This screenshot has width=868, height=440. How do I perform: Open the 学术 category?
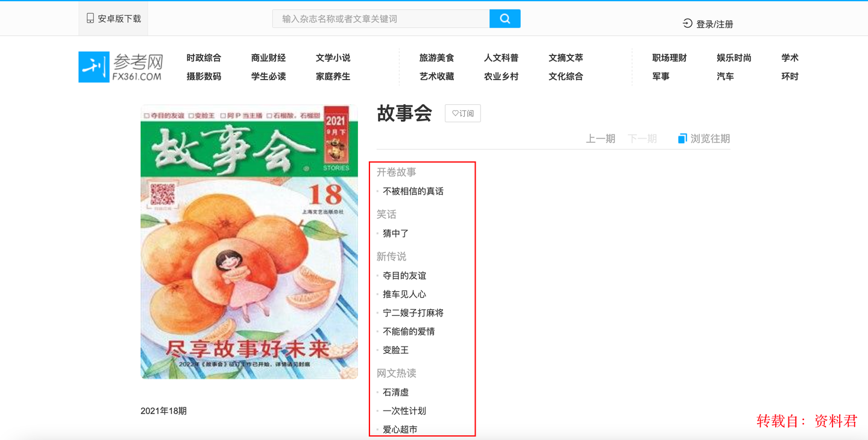coord(790,58)
